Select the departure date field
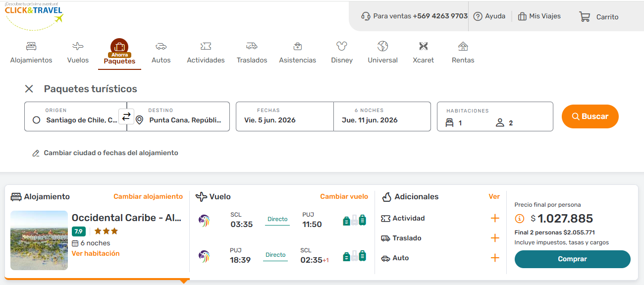 click(284, 117)
